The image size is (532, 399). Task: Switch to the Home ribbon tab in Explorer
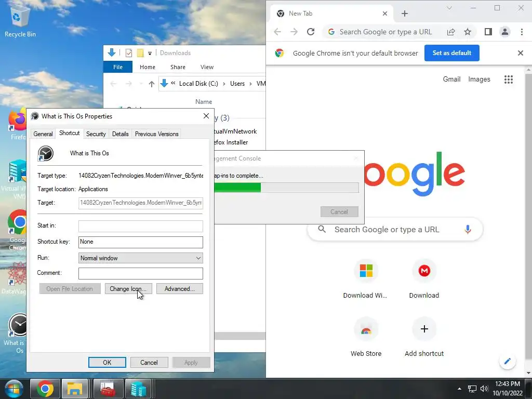point(147,67)
